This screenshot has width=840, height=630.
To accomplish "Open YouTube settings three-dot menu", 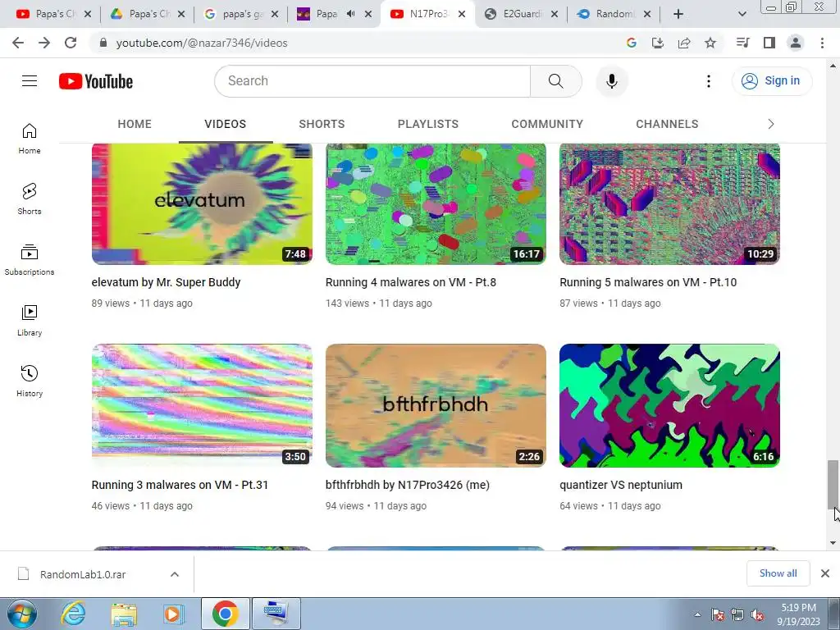I will (708, 81).
